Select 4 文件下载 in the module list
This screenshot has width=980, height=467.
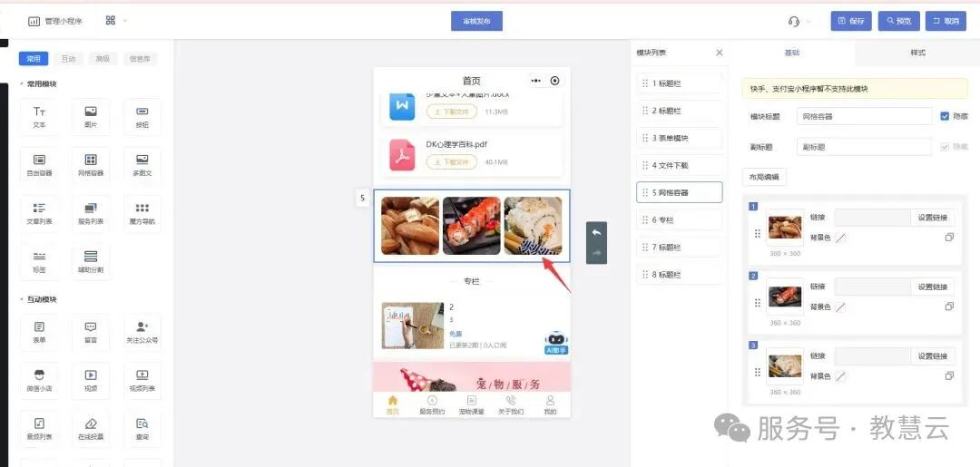(680, 165)
